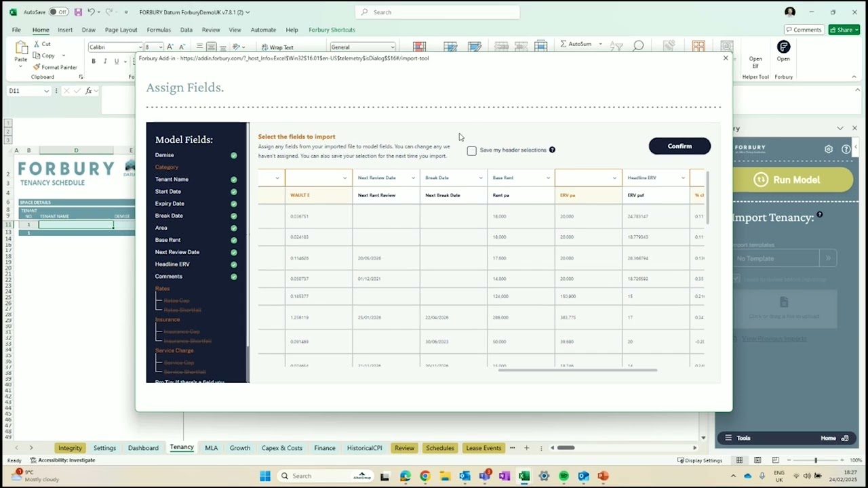The image size is (868, 488).
Task: Close the Assign Fields add-in dialog
Action: tap(726, 58)
